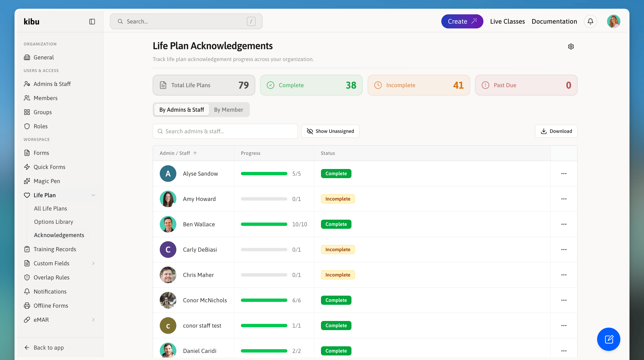Open All Life Plans in sidebar

(x=50, y=208)
